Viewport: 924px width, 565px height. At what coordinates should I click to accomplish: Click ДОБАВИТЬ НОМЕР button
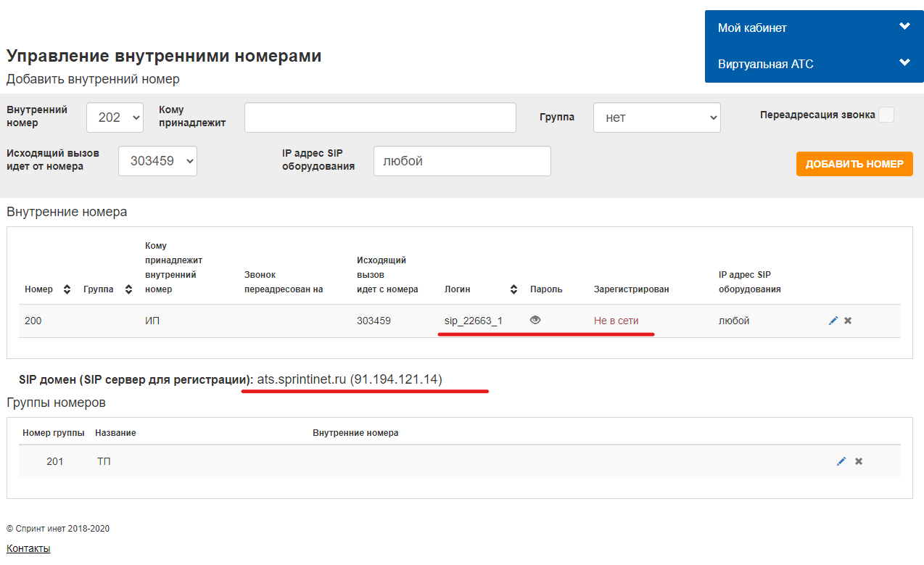pyautogui.click(x=854, y=164)
